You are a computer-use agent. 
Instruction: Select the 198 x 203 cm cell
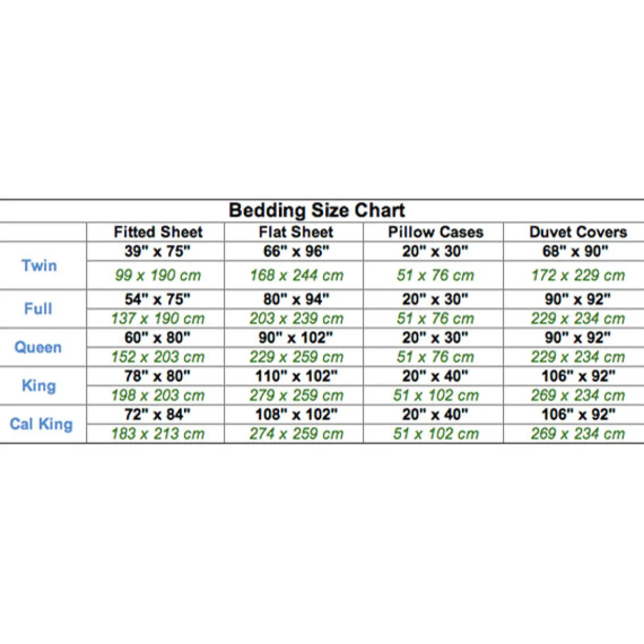point(158,396)
